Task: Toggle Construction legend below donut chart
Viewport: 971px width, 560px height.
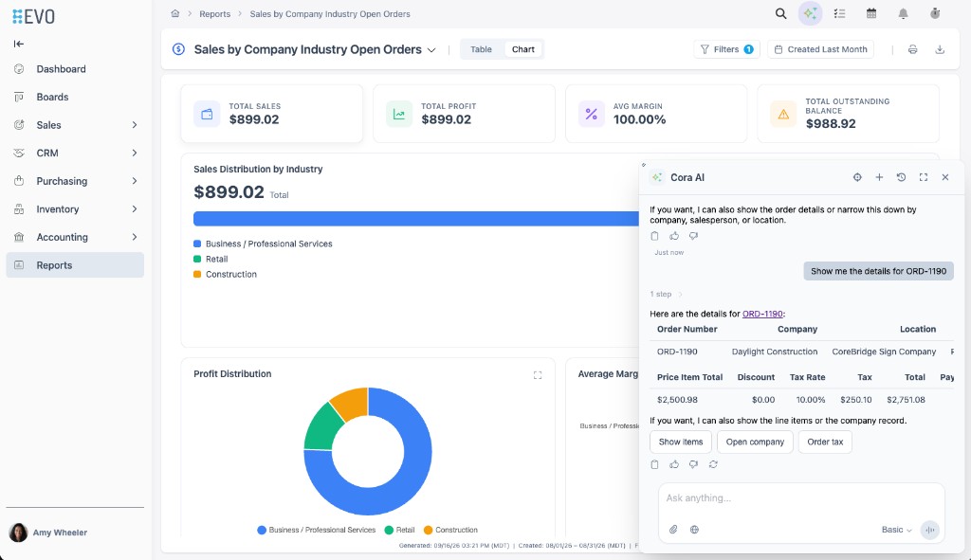Action: (450, 530)
